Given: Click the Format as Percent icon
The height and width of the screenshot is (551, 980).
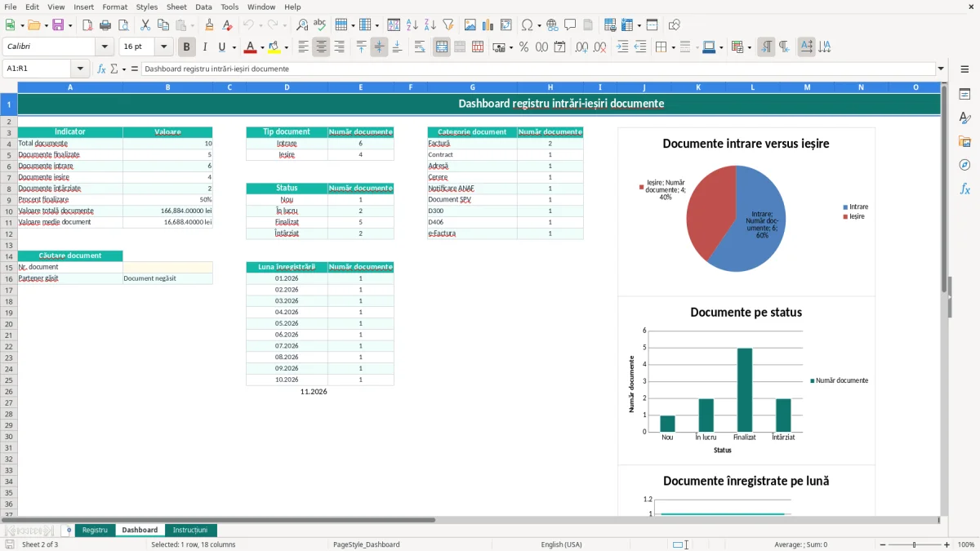Looking at the screenshot, I should [523, 47].
